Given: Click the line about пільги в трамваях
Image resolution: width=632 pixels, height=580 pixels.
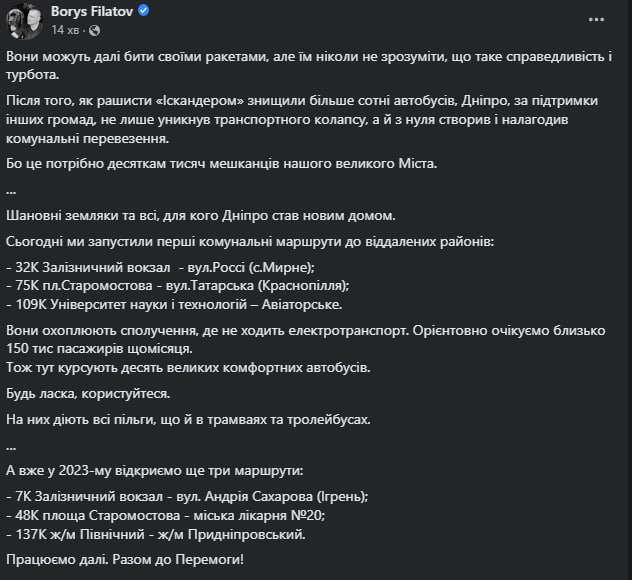Looking at the screenshot, I should (188, 420).
